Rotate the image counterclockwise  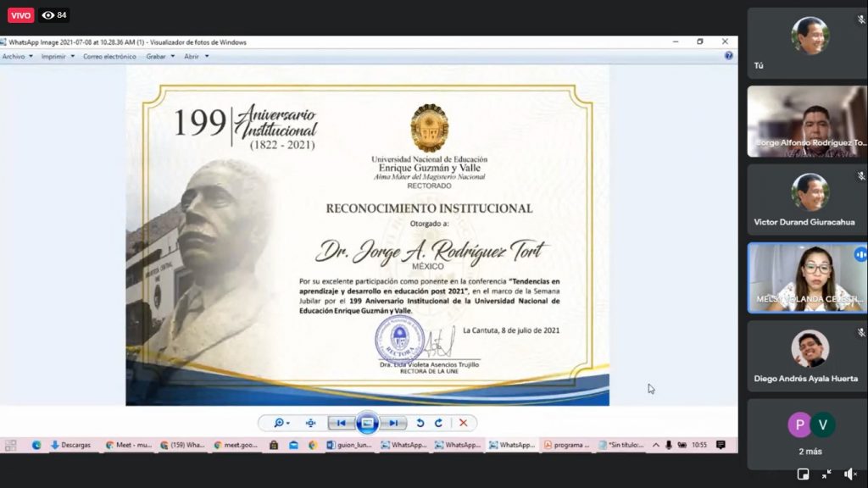click(420, 424)
